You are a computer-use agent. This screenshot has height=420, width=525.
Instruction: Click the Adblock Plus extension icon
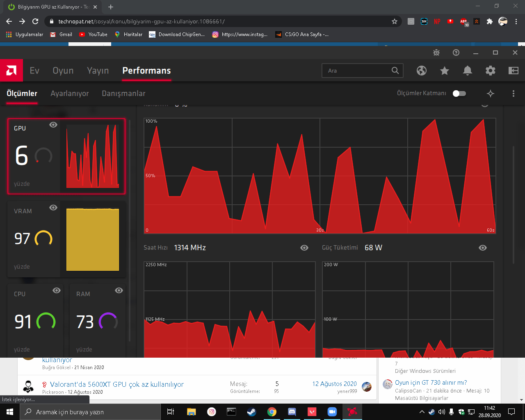[x=463, y=22]
